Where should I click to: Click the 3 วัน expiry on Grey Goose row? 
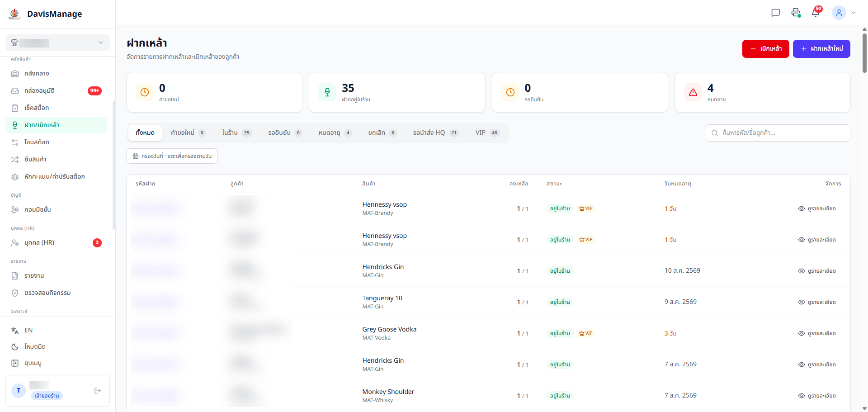pyautogui.click(x=670, y=333)
